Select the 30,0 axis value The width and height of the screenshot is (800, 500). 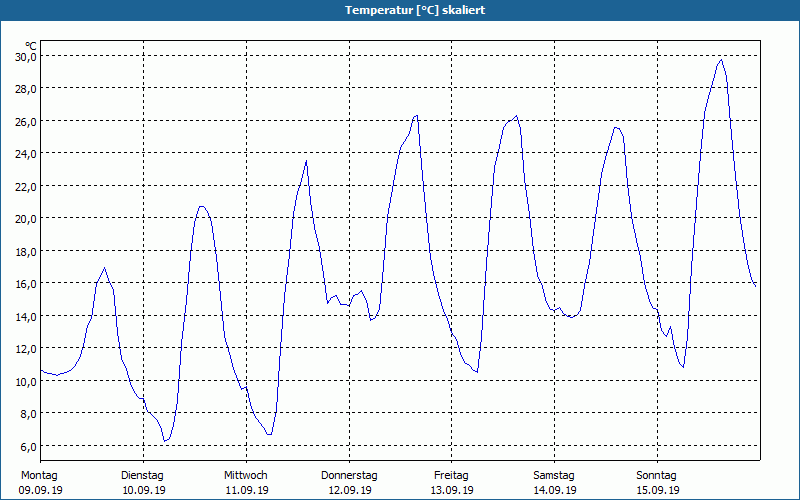(x=26, y=56)
